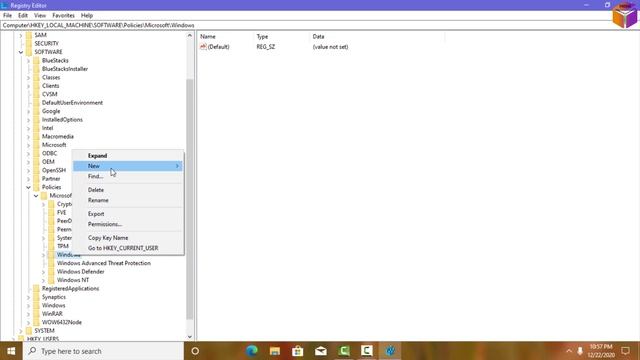Select the WinRAR key
Viewport: 640px width, 360px height.
coord(52,314)
